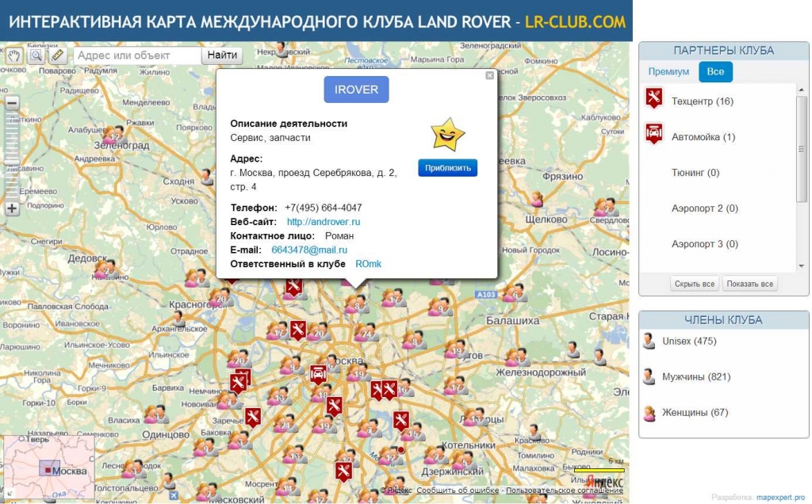The height and width of the screenshot is (504, 812).
Task: Click the smiling star icon in popup
Action: [447, 135]
